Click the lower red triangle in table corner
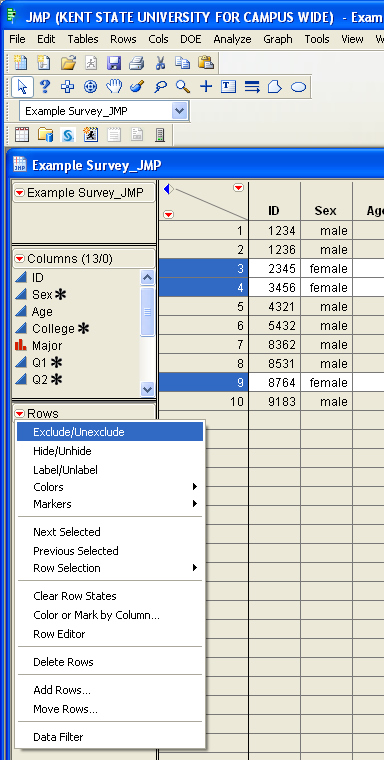 (169, 214)
